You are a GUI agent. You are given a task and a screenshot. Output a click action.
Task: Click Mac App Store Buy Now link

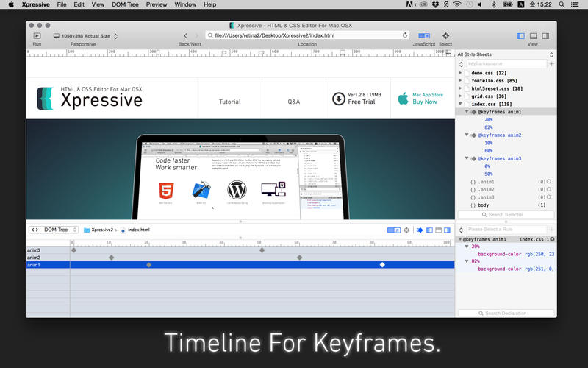point(420,99)
